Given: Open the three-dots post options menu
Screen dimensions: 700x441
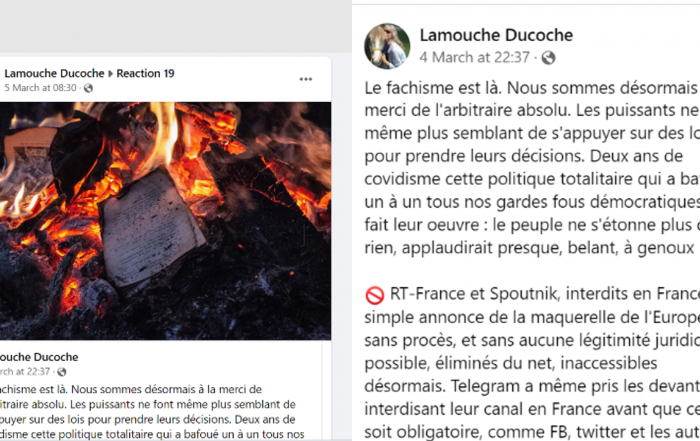Looking at the screenshot, I should coord(305,79).
